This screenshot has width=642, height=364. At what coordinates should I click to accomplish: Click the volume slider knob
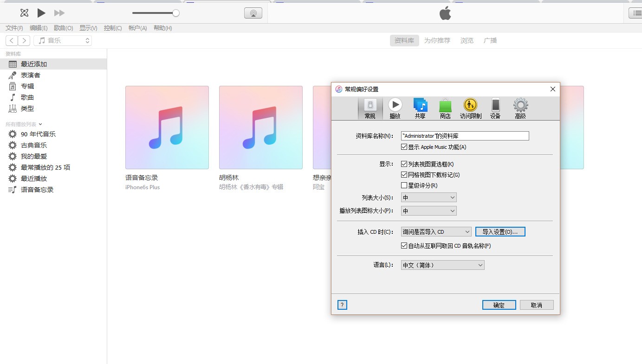click(x=176, y=13)
